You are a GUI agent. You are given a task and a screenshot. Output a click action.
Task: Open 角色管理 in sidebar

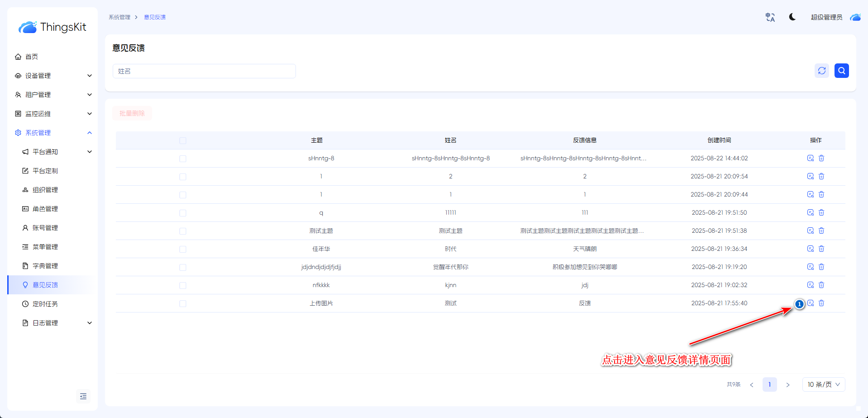pyautogui.click(x=45, y=209)
